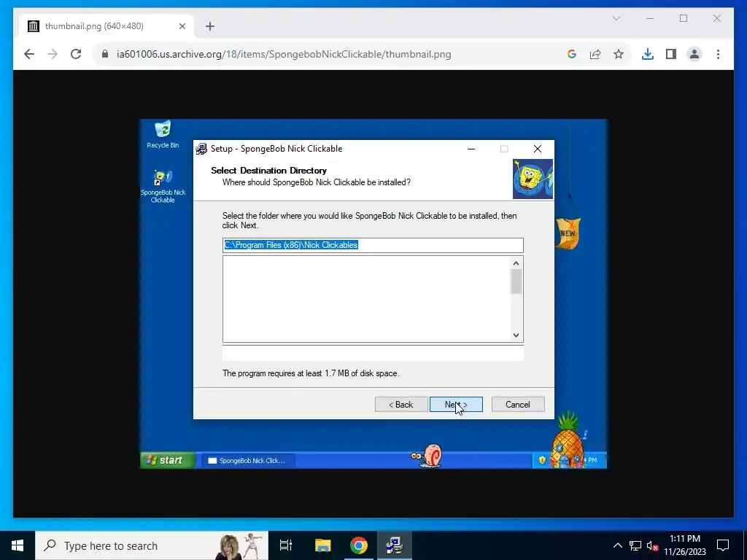Open the Chrome profile menu

(x=694, y=54)
